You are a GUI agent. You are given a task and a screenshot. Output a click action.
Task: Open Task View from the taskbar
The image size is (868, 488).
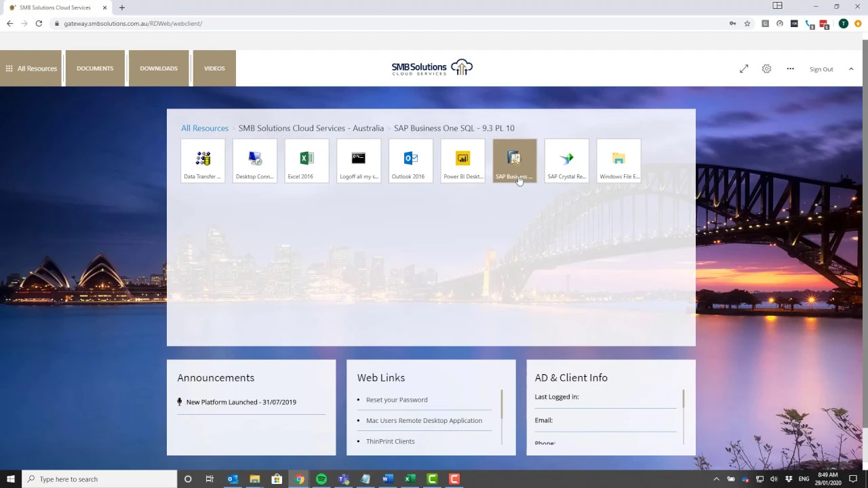point(210,479)
